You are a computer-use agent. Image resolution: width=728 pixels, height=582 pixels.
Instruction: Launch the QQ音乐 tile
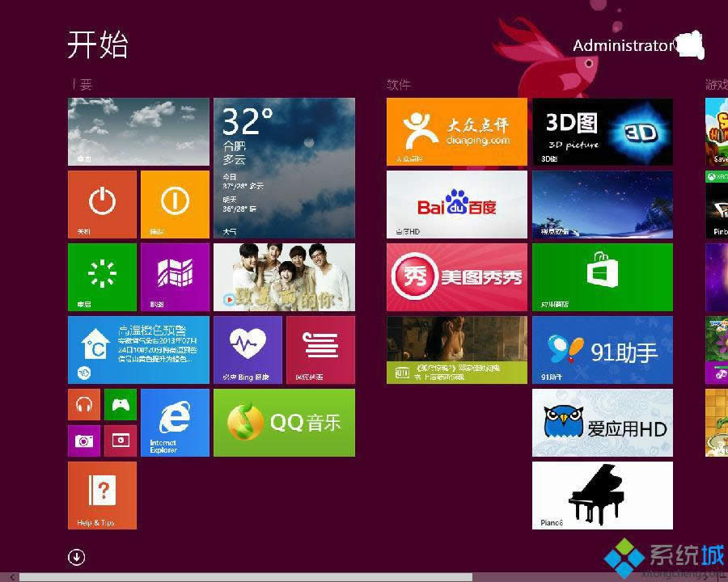pyautogui.click(x=284, y=422)
